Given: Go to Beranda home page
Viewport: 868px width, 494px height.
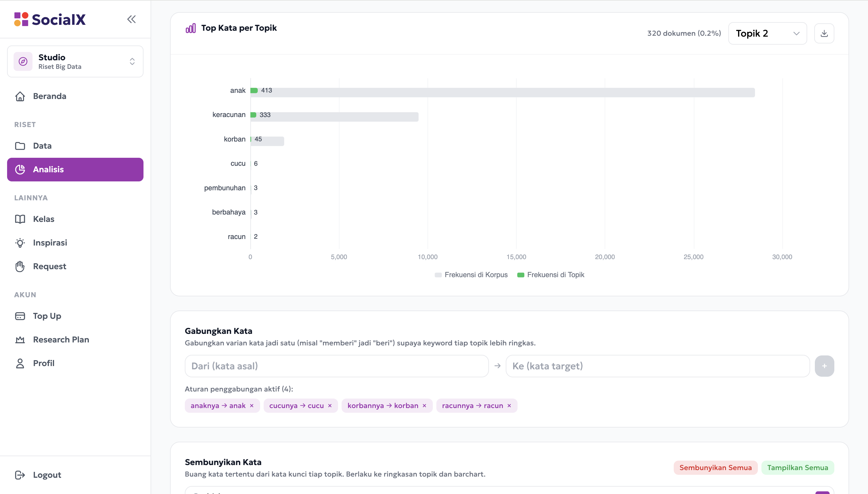Looking at the screenshot, I should 75,96.
